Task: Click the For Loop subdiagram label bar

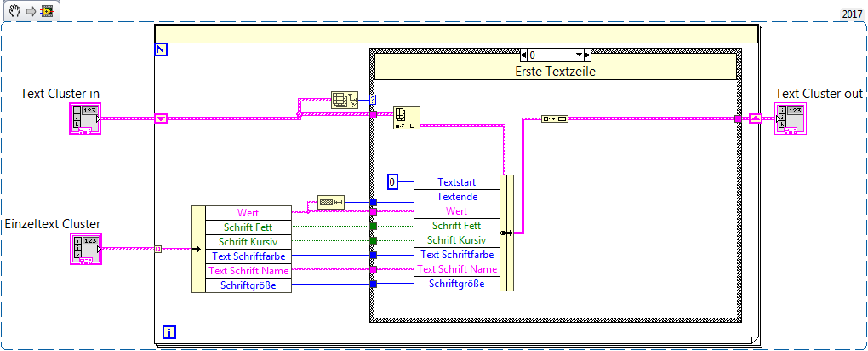Action: pyautogui.click(x=455, y=34)
